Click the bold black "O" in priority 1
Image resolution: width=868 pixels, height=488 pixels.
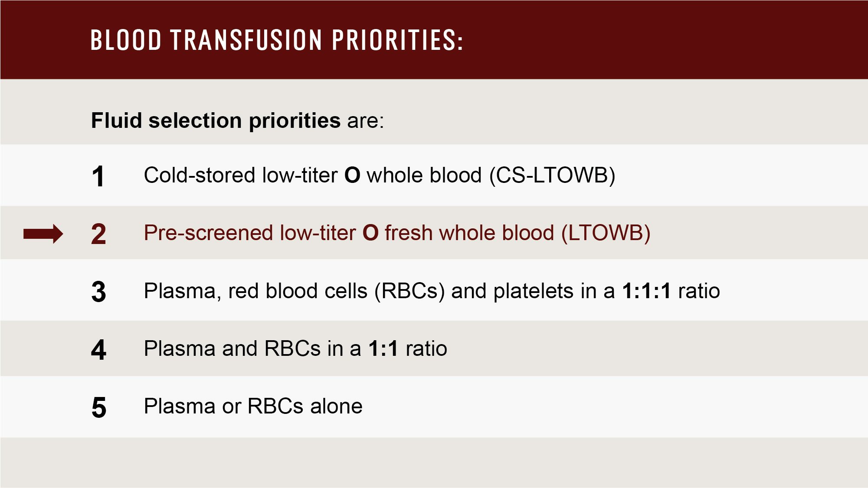click(352, 176)
